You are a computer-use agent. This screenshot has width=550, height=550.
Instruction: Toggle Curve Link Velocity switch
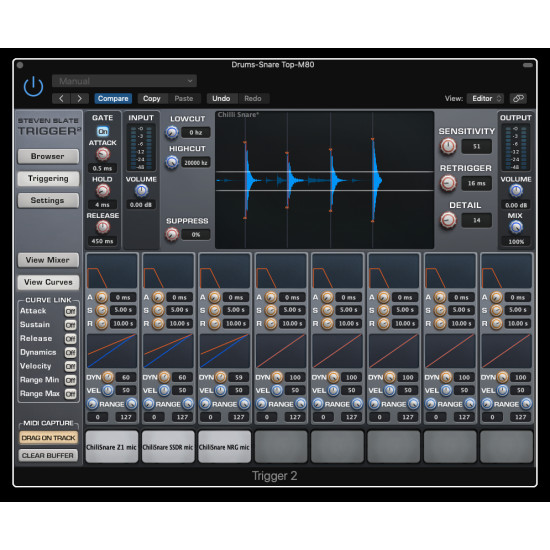[x=71, y=367]
